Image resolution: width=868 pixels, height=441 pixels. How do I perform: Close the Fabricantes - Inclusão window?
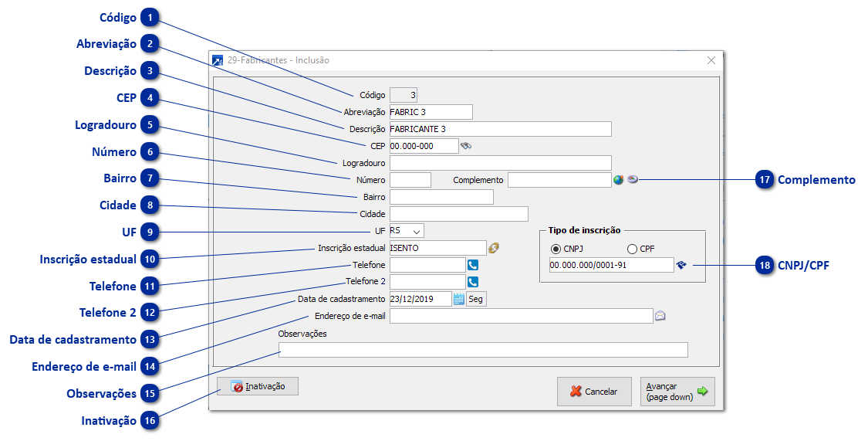pos(711,60)
